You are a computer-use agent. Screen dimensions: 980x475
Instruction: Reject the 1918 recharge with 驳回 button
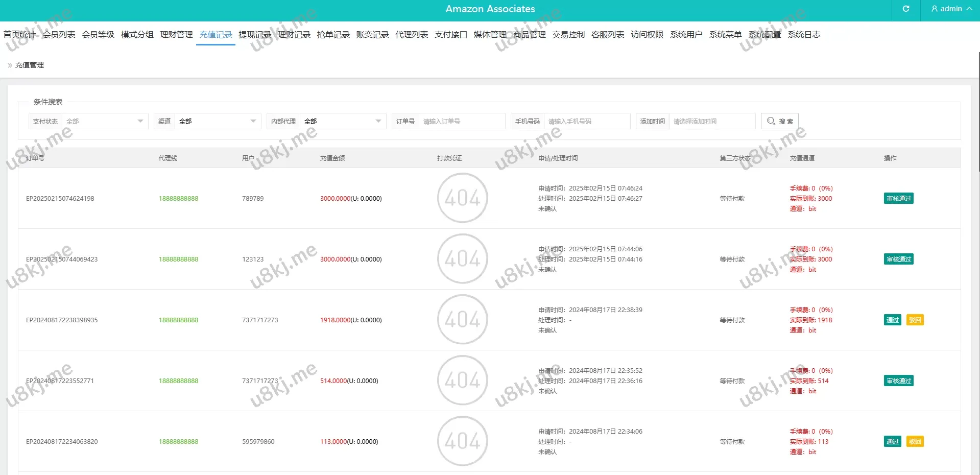(x=915, y=320)
